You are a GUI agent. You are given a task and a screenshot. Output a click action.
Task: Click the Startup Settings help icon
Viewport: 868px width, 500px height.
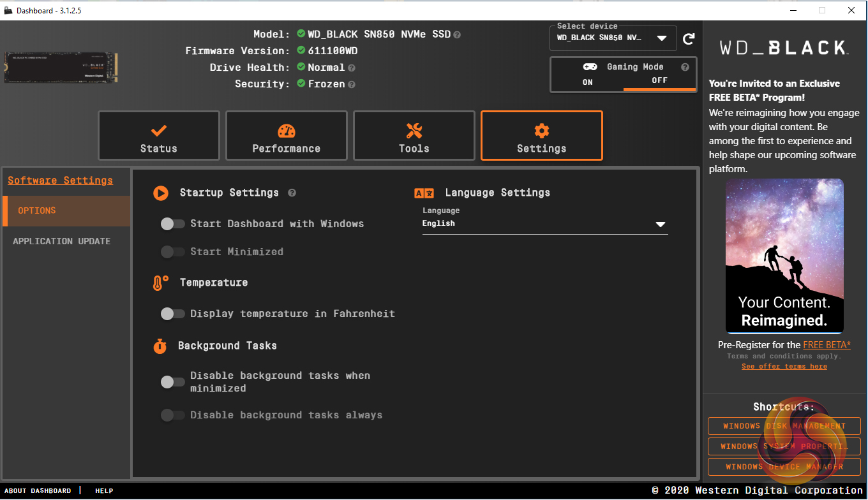pos(292,193)
